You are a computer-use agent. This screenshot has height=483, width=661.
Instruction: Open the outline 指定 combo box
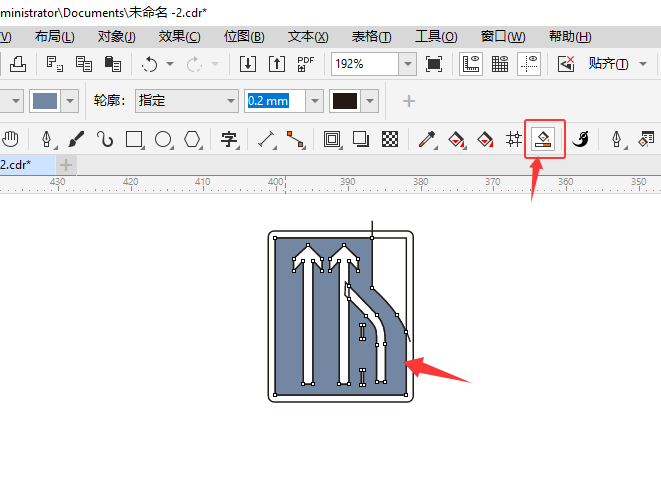pos(187,101)
